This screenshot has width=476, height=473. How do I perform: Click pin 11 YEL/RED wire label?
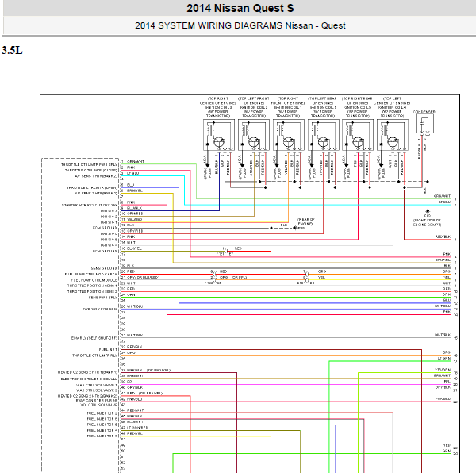pyautogui.click(x=135, y=219)
